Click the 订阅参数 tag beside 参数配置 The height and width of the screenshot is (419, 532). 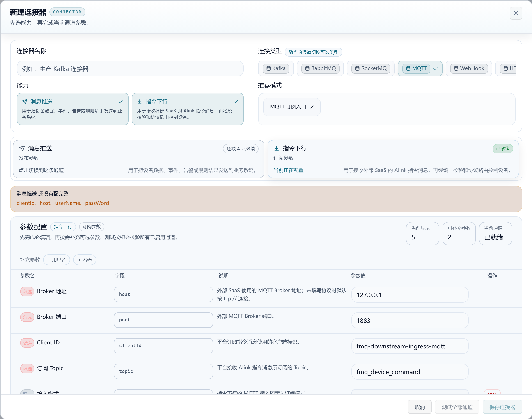point(92,227)
